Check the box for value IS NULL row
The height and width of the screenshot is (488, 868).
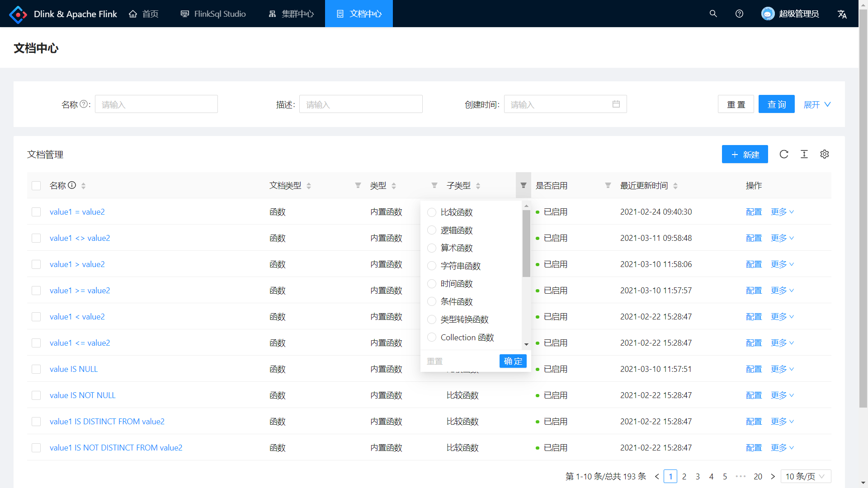click(36, 369)
